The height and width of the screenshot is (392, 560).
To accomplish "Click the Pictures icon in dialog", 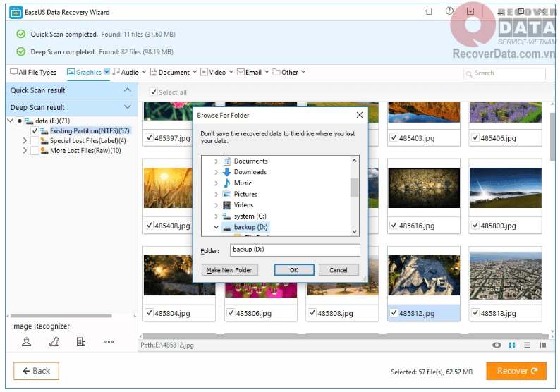I will [x=227, y=194].
